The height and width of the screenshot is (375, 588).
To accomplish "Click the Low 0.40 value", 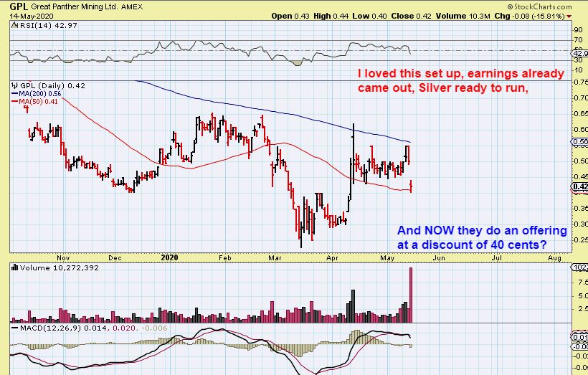I will point(370,16).
